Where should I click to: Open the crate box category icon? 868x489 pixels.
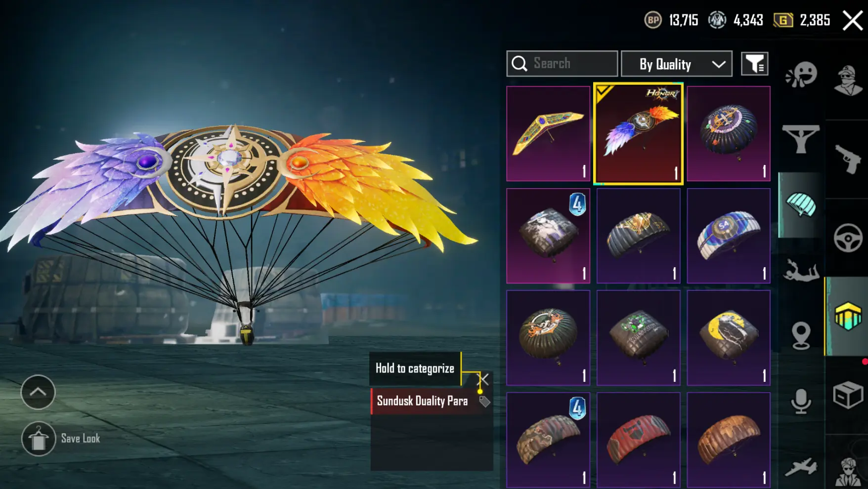click(848, 395)
